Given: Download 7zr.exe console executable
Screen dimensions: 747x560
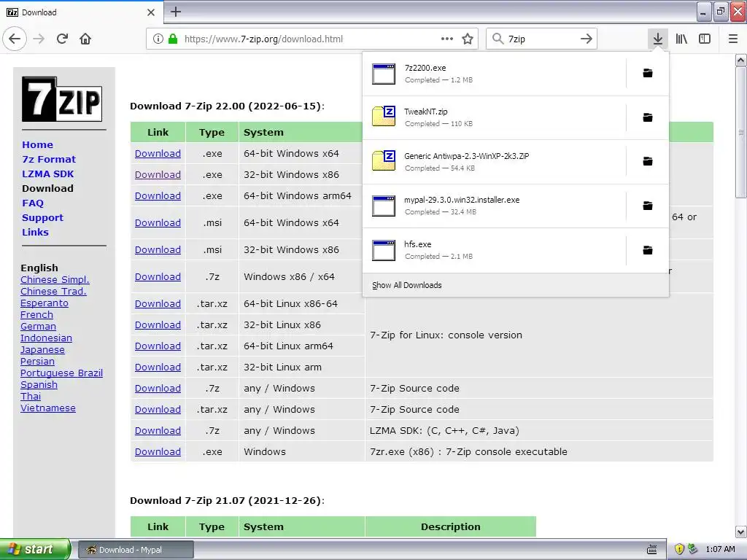Looking at the screenshot, I should 158,451.
